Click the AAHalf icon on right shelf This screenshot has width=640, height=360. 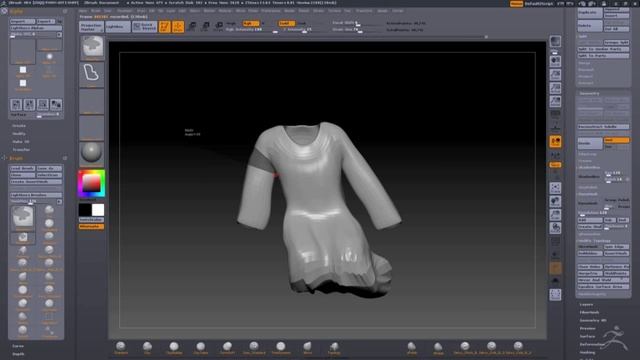tap(555, 101)
